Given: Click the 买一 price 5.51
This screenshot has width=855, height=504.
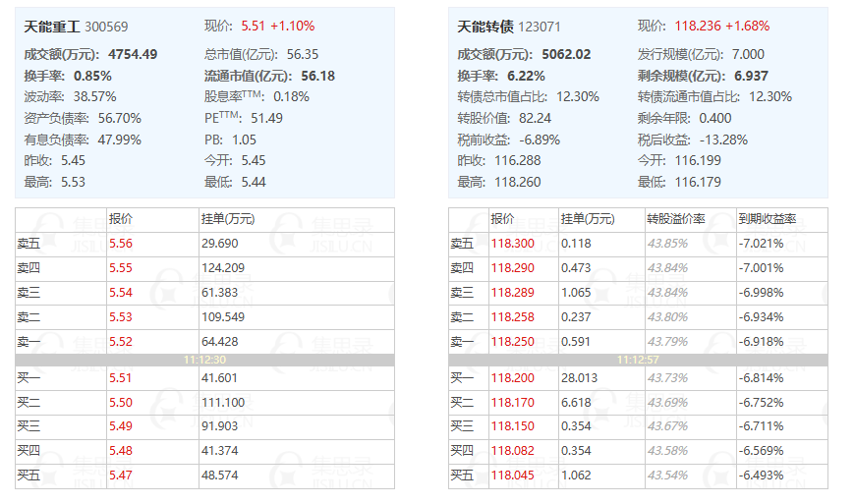Looking at the screenshot, I should 121,378.
